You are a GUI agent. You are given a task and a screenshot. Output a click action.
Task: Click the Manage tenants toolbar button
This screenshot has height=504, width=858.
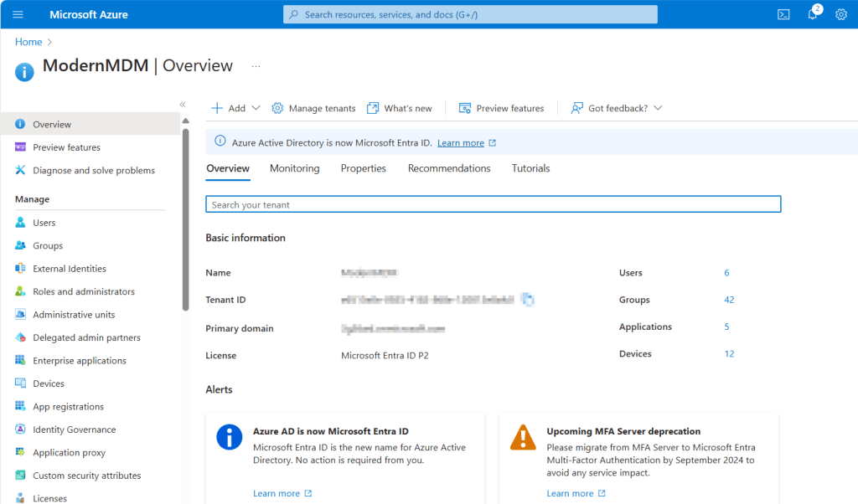coord(314,108)
